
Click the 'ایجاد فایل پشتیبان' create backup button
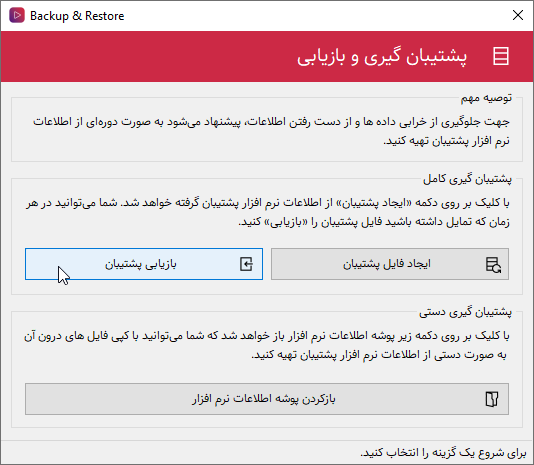pyautogui.click(x=390, y=264)
